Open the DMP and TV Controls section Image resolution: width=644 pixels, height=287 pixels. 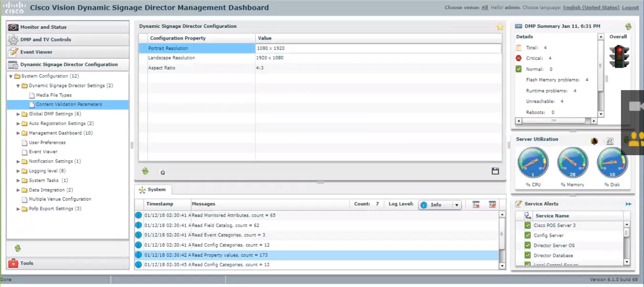[x=68, y=39]
